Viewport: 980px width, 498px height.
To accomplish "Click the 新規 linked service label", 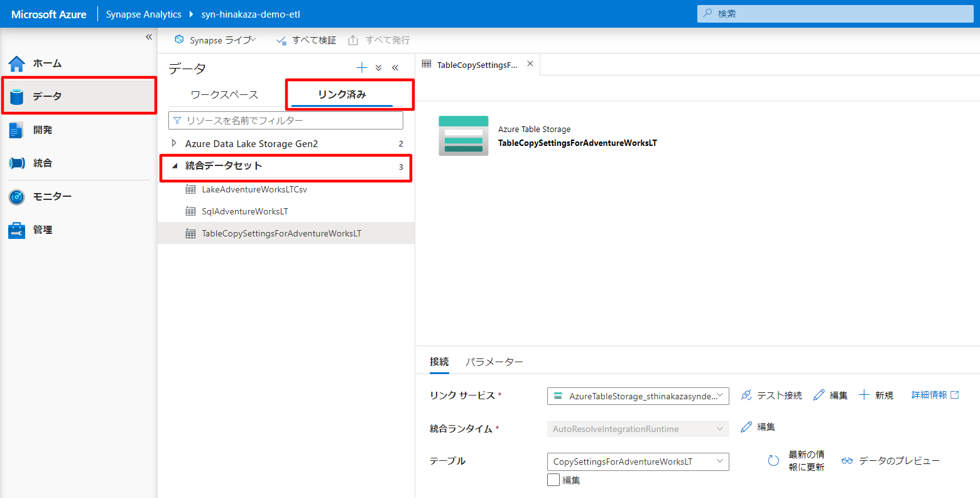I will (x=885, y=395).
